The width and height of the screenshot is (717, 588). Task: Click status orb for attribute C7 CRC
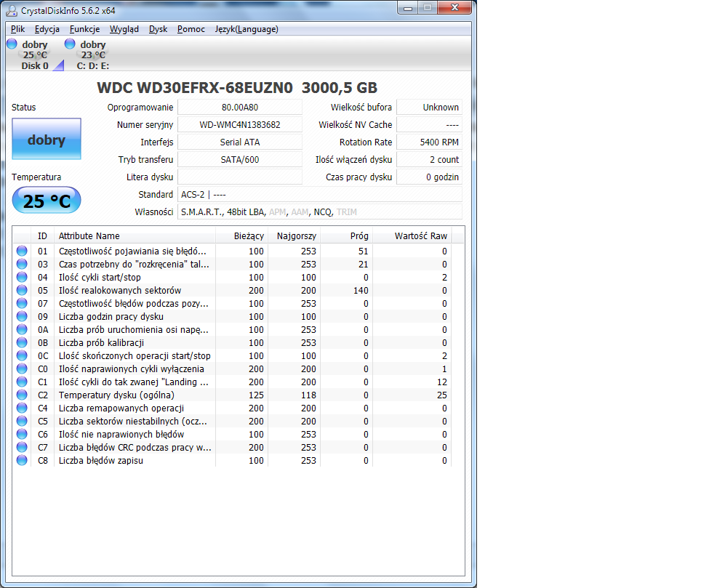click(x=22, y=447)
